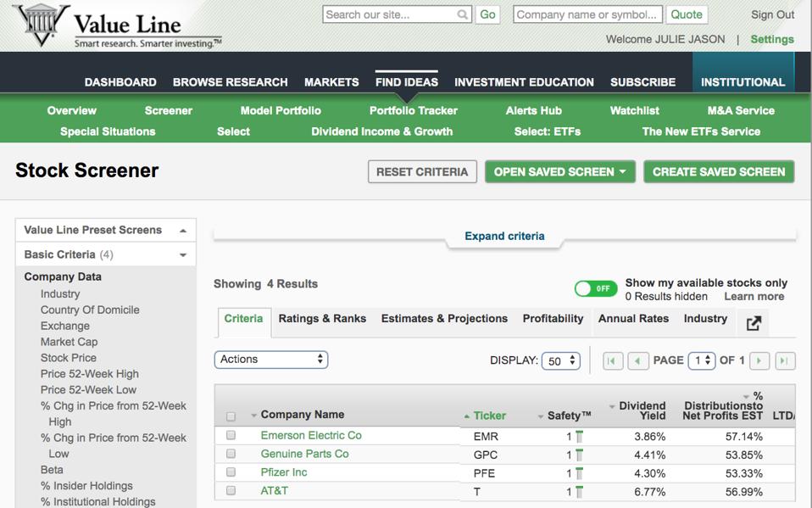Click the search magnifier icon
812x508 pixels.
(x=460, y=14)
